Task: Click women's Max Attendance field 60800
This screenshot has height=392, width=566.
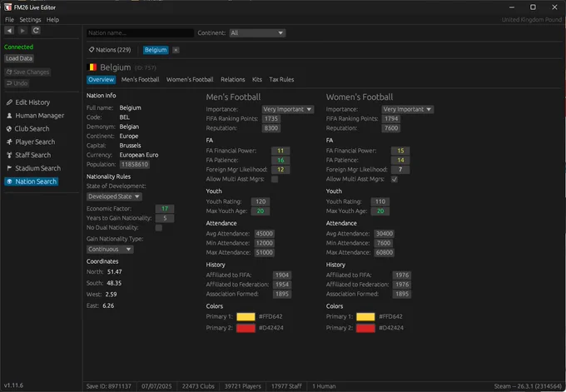Action: point(384,253)
